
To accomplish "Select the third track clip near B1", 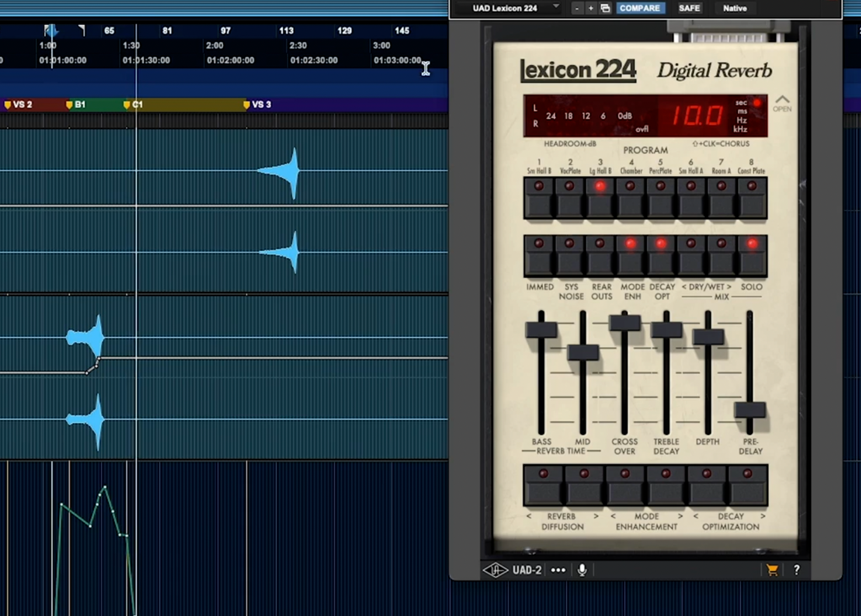I will tap(86, 337).
